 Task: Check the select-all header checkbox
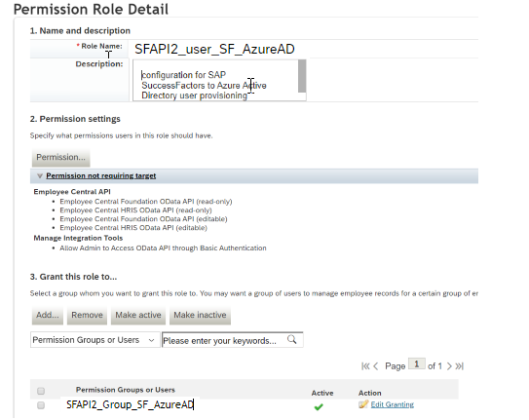coord(41,391)
